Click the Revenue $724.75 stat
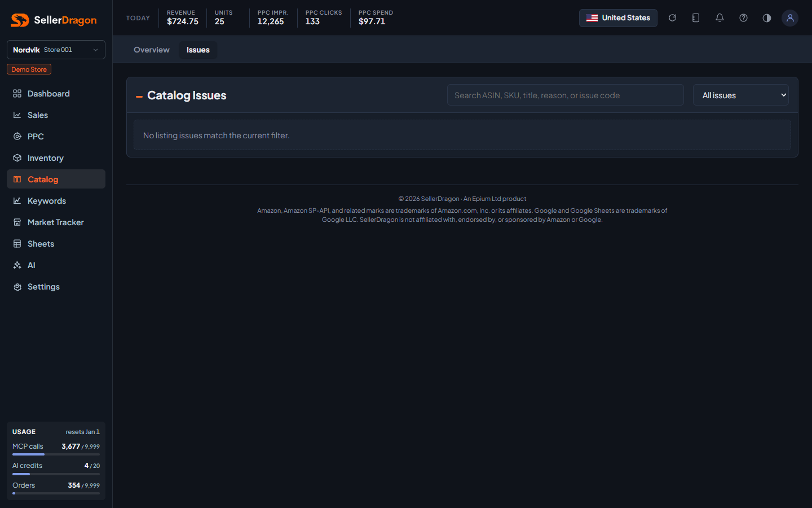 (183, 18)
